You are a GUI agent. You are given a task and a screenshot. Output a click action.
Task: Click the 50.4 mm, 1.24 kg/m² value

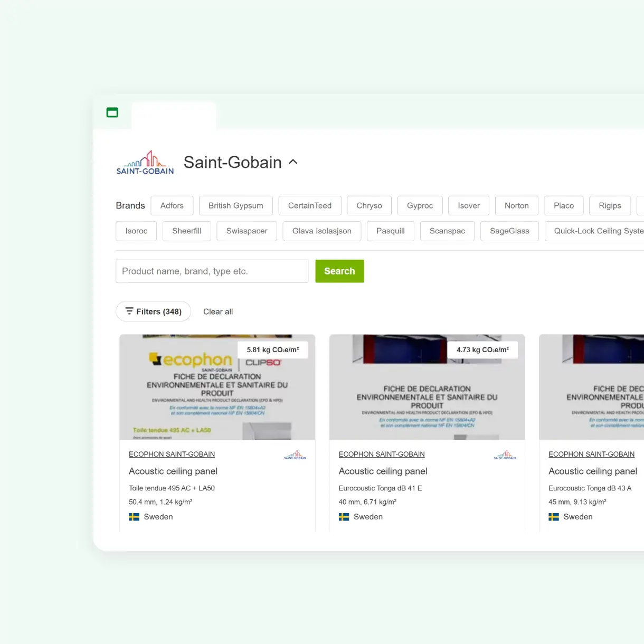[x=160, y=502]
